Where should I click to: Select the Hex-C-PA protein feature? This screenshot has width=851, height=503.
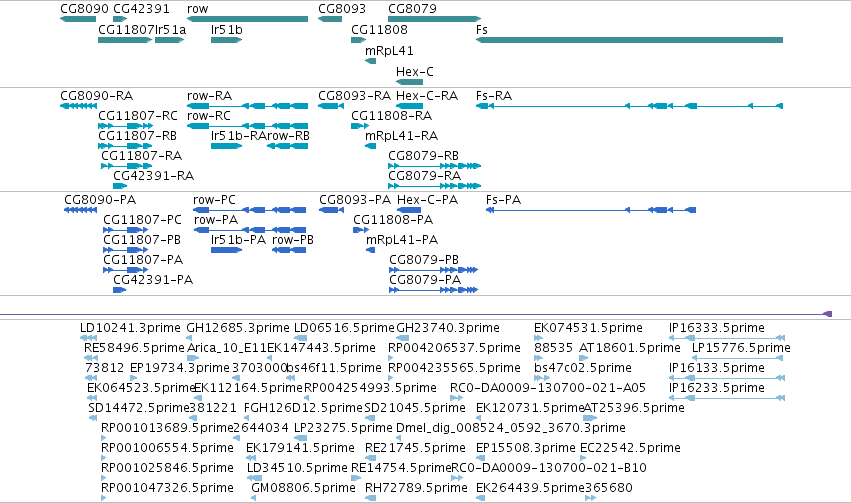coord(409,210)
